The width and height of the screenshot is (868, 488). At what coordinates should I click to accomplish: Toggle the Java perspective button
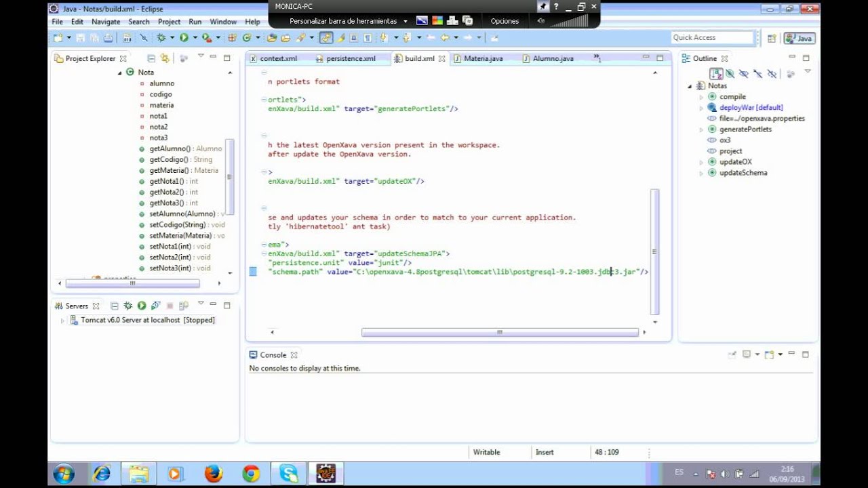(x=799, y=38)
